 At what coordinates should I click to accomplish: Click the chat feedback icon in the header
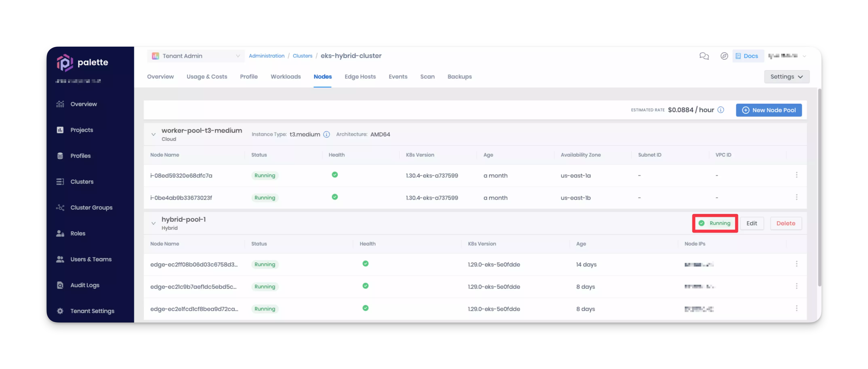(704, 56)
